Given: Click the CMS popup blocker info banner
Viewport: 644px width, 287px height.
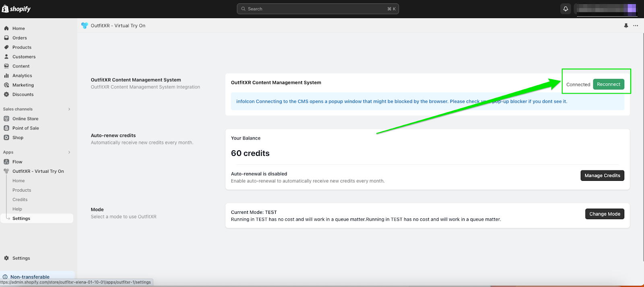Looking at the screenshot, I should [427, 101].
